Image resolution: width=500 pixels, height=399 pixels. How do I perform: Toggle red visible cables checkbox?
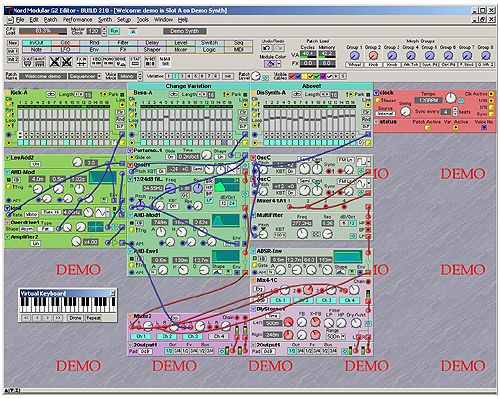point(291,77)
